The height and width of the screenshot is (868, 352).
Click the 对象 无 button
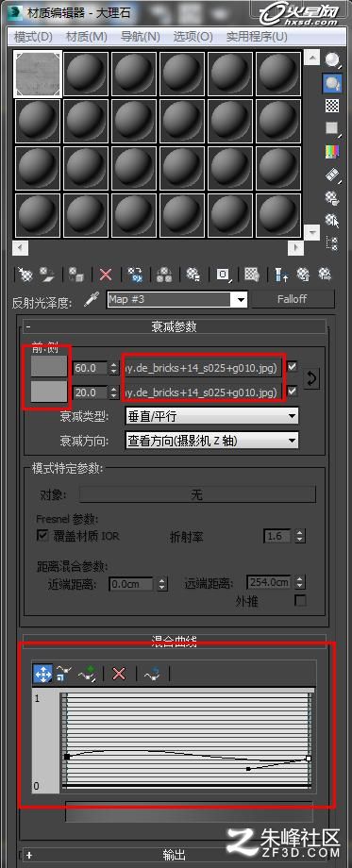click(197, 494)
